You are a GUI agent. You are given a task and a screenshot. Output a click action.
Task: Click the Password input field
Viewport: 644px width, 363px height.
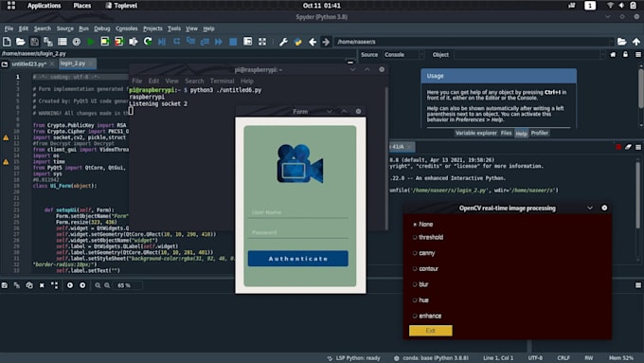[297, 233]
